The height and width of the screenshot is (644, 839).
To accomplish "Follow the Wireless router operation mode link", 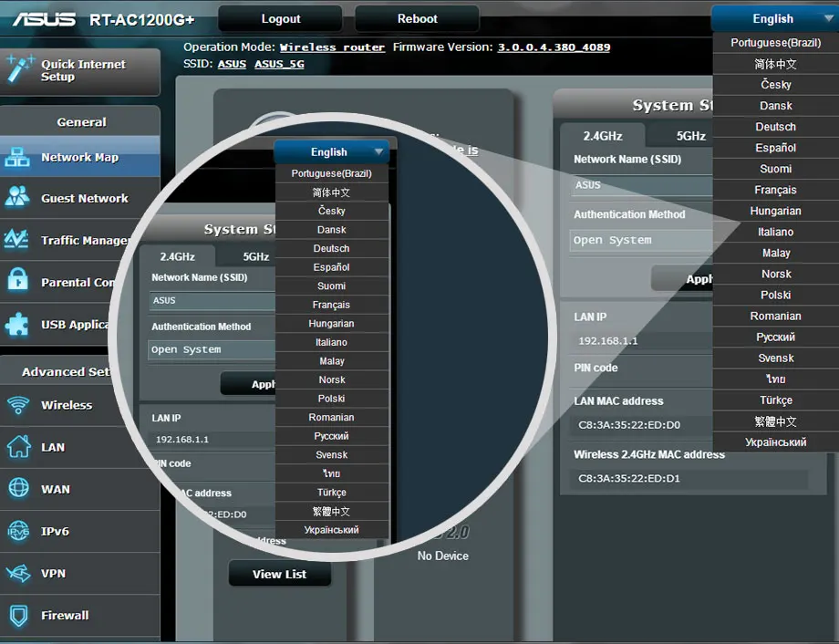I will tap(332, 47).
